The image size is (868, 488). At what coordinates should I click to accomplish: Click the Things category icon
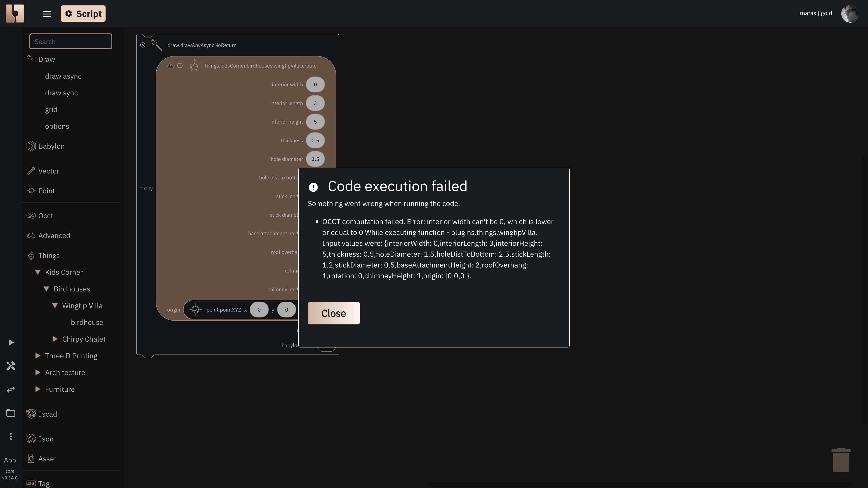[31, 255]
